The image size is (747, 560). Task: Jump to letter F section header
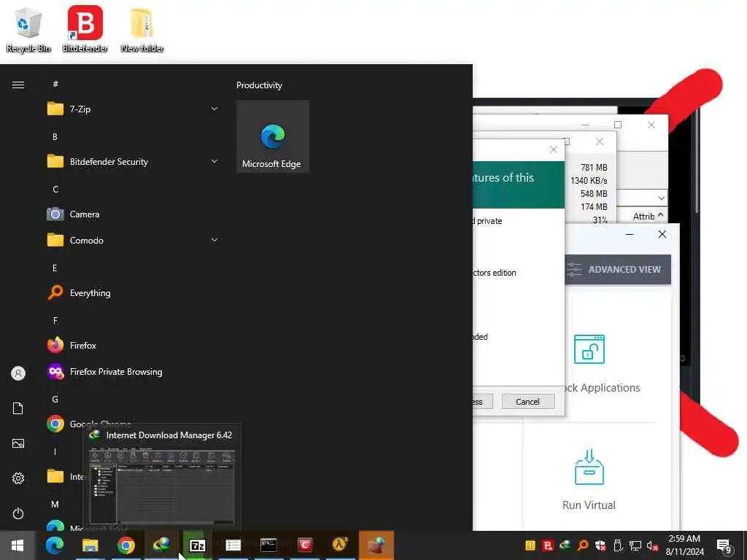(x=55, y=321)
